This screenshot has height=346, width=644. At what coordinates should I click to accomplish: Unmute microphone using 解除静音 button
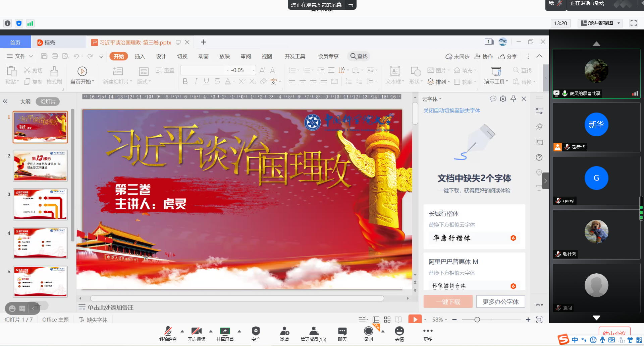pyautogui.click(x=168, y=332)
